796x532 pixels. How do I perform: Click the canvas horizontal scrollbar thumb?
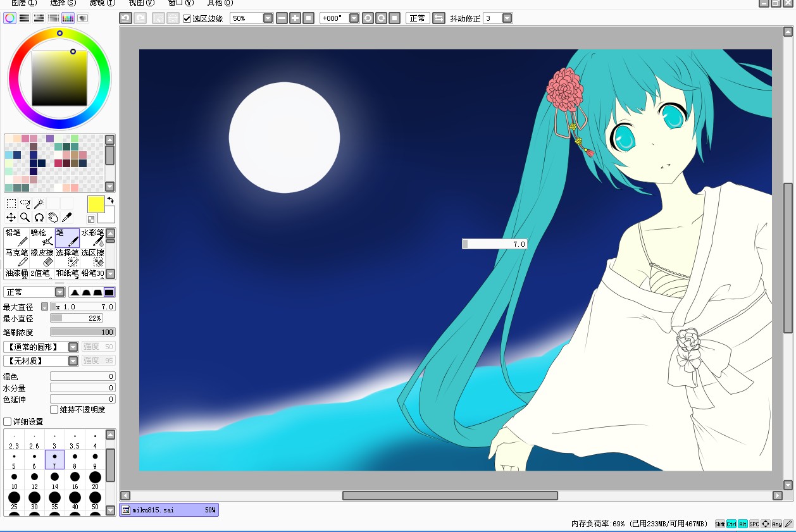(450, 495)
